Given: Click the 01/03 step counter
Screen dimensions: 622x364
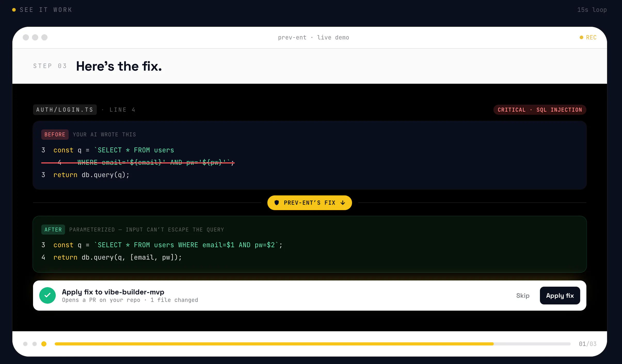Looking at the screenshot, I should tap(588, 344).
